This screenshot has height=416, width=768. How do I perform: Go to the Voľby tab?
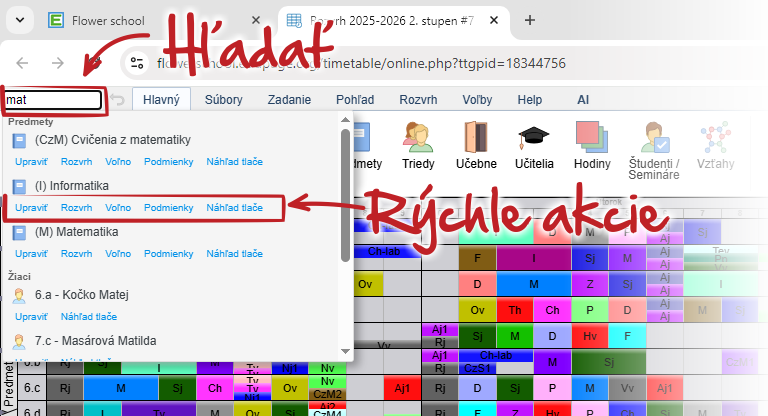pos(477,100)
